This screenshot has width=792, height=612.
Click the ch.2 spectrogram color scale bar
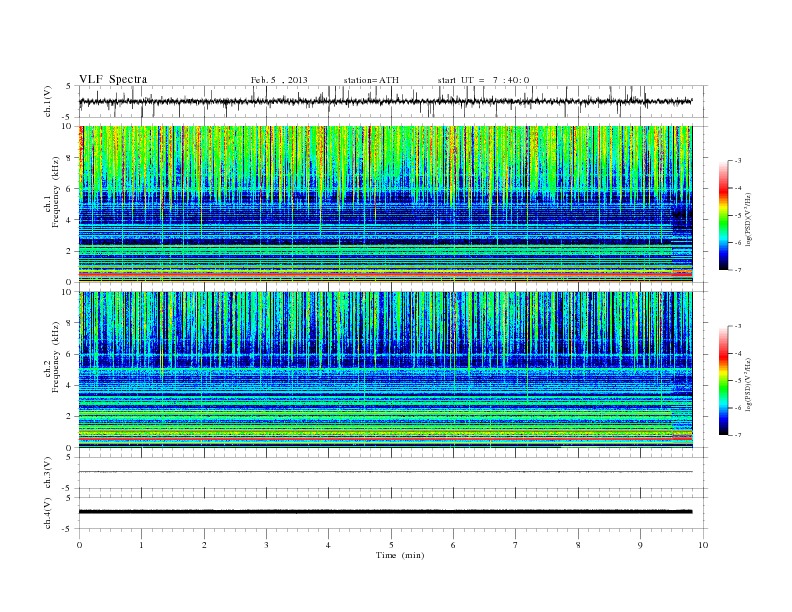pos(723,381)
